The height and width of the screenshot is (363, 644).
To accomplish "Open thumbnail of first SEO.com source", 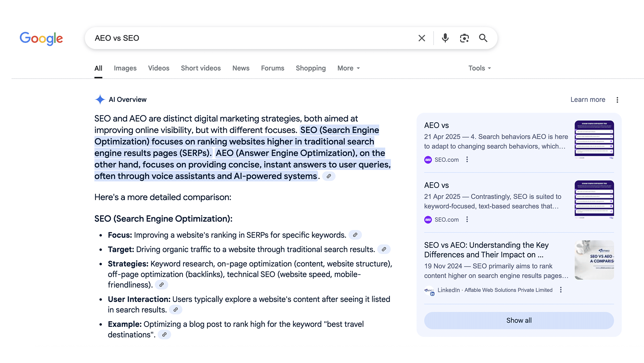I will click(594, 140).
